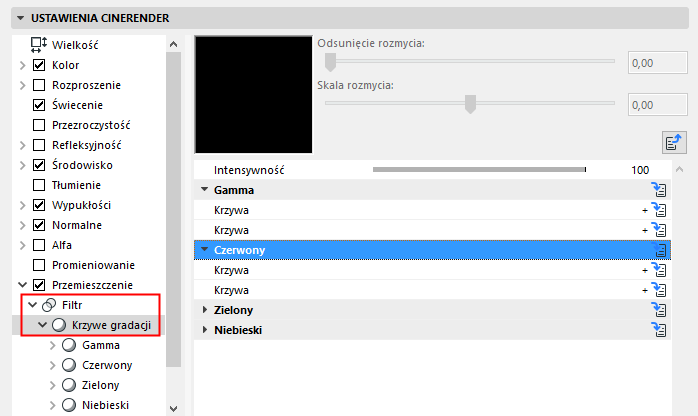Select the Gamma sphere icon in tree

(69, 345)
